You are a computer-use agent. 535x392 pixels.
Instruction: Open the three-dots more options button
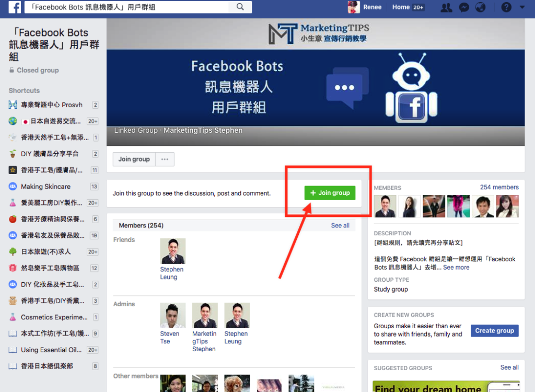click(165, 159)
